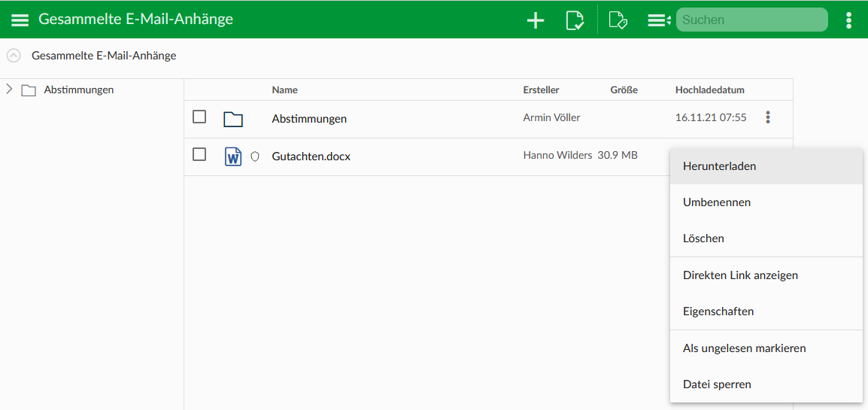Screen dimensions: 868x410
Task: Open three-dot menu for Abstimmungen row
Action: point(768,117)
